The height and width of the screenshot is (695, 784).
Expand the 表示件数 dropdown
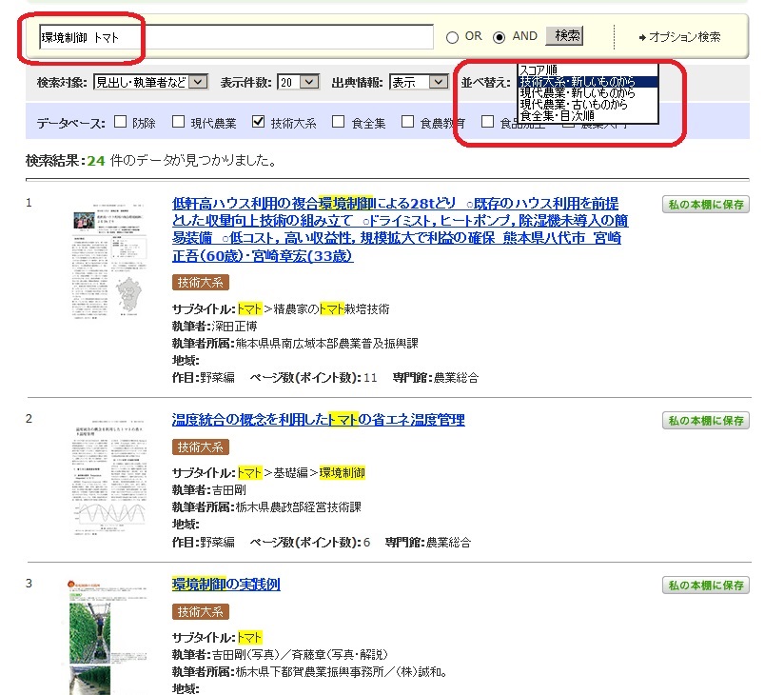click(x=298, y=83)
